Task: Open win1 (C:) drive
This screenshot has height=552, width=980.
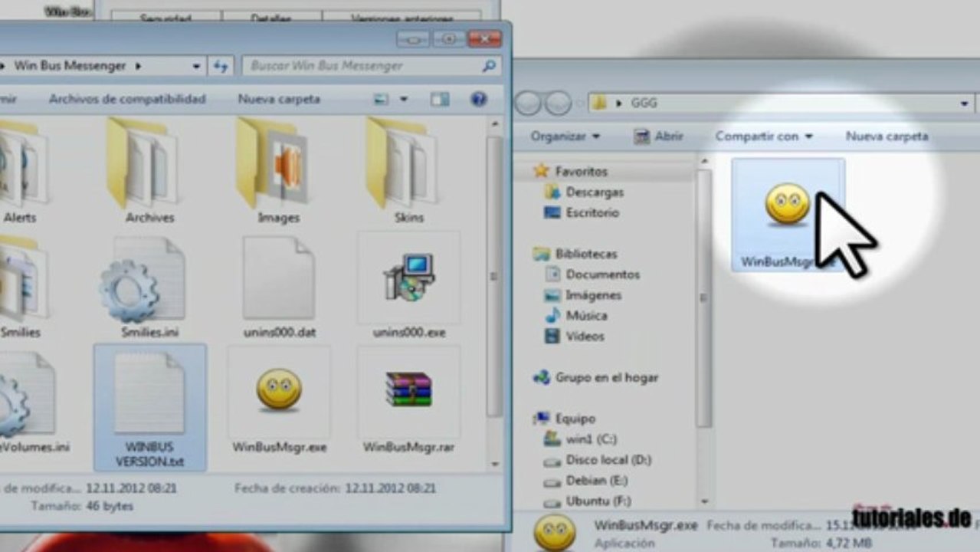Action: [581, 439]
